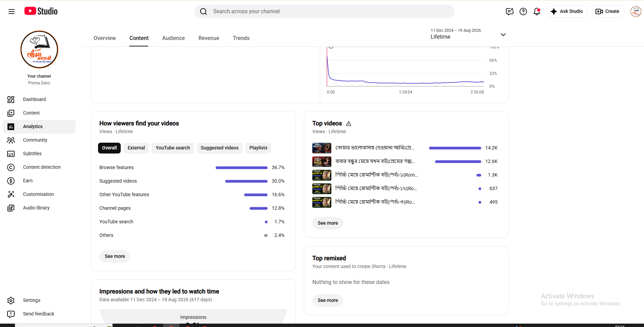
Task: Click the Subtitles sidebar icon
Action: pos(11,154)
